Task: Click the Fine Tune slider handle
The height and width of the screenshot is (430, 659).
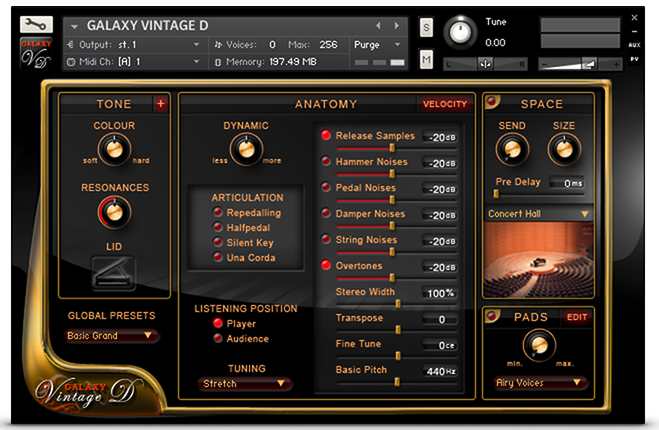Action: pyautogui.click(x=398, y=356)
